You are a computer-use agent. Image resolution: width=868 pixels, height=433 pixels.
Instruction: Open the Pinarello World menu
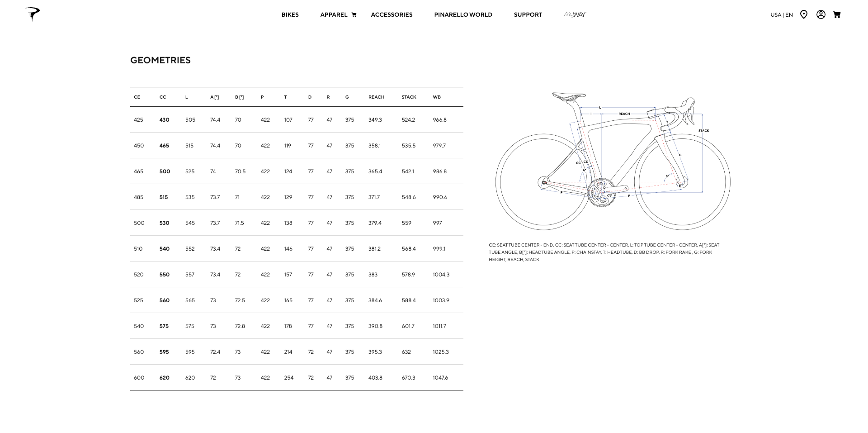click(463, 15)
